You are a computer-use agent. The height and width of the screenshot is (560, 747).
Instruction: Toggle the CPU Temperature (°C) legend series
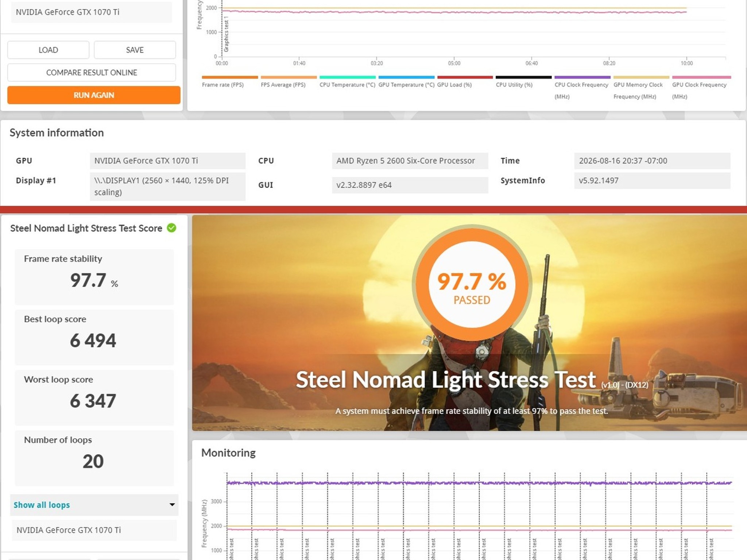click(x=347, y=82)
